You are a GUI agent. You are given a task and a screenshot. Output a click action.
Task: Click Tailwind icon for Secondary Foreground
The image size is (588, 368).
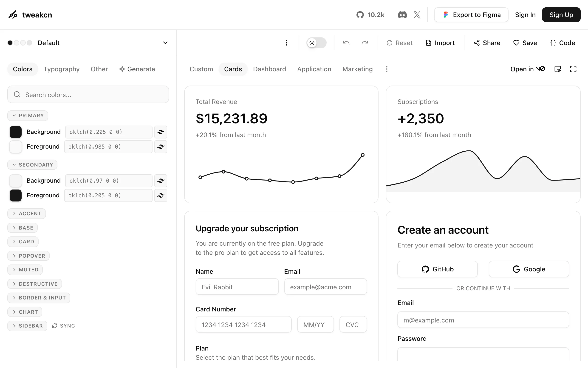click(x=161, y=195)
